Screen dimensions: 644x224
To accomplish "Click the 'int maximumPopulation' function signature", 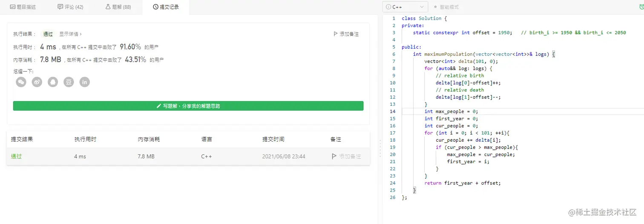I will [484, 54].
